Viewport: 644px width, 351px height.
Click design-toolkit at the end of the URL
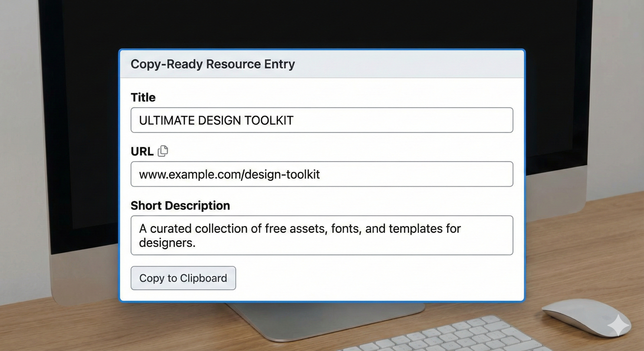point(282,174)
